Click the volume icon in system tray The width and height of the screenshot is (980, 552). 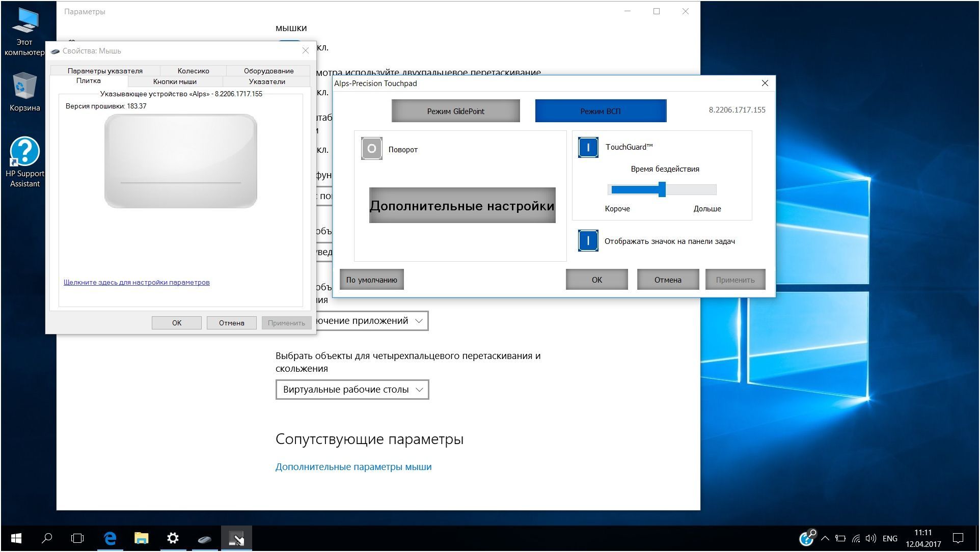pos(870,538)
